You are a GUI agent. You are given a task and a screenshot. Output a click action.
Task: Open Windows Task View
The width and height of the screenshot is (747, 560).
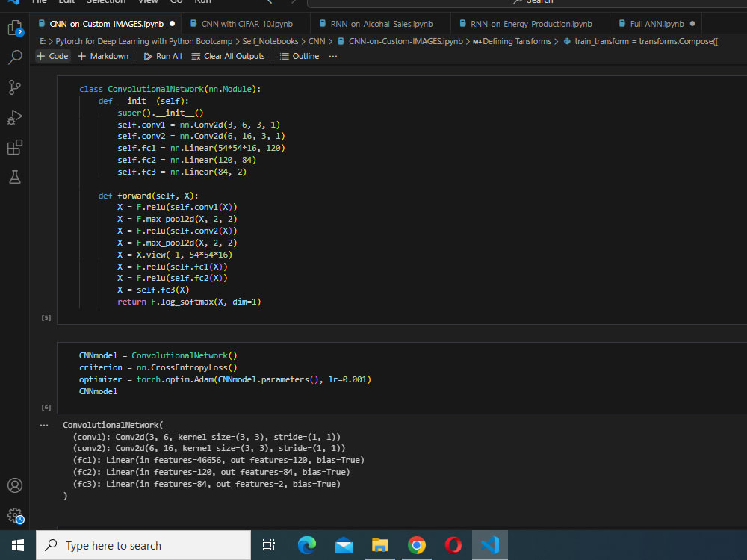tap(269, 545)
